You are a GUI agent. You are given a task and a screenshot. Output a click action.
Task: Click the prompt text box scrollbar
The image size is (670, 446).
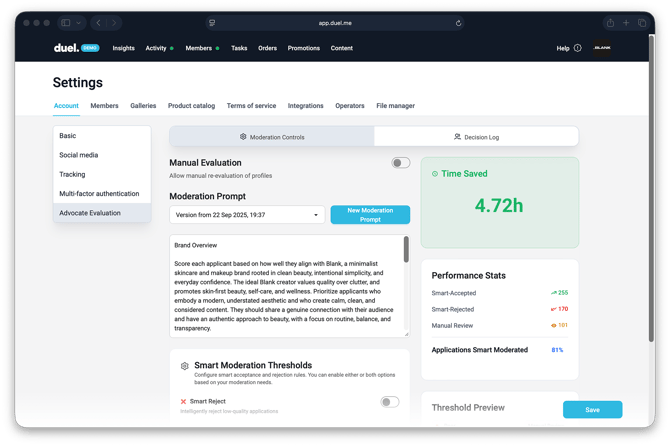[406, 250]
